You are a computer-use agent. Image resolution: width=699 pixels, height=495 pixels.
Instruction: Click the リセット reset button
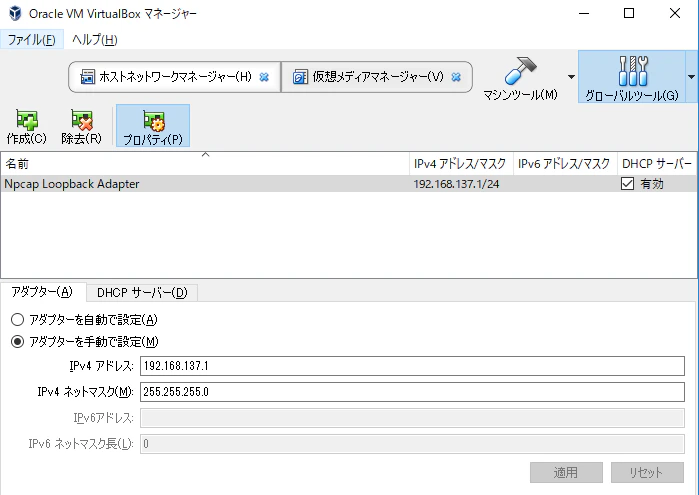tap(647, 472)
